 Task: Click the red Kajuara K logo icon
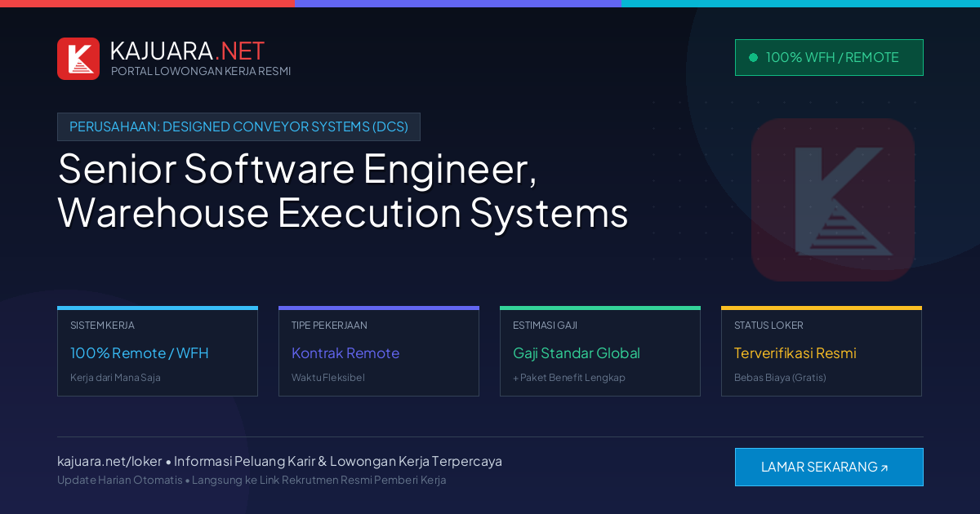[x=78, y=59]
